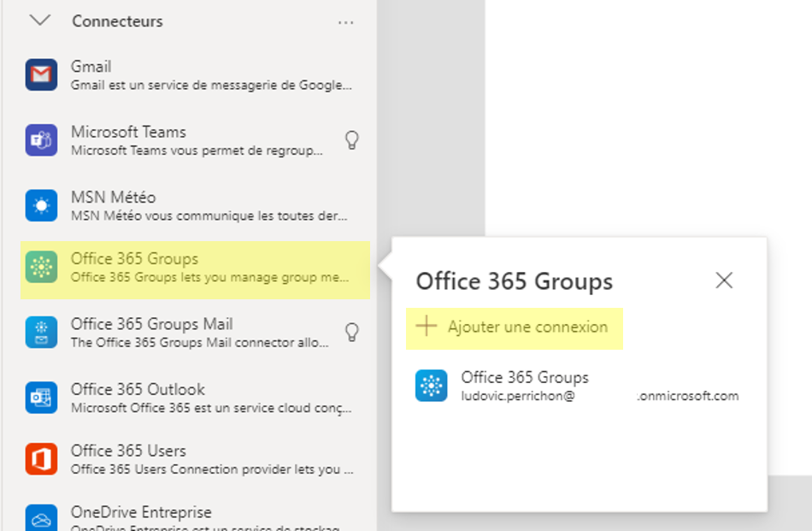The height and width of the screenshot is (531, 812).
Task: Click the Office 365 Outlook icon
Action: 41,398
